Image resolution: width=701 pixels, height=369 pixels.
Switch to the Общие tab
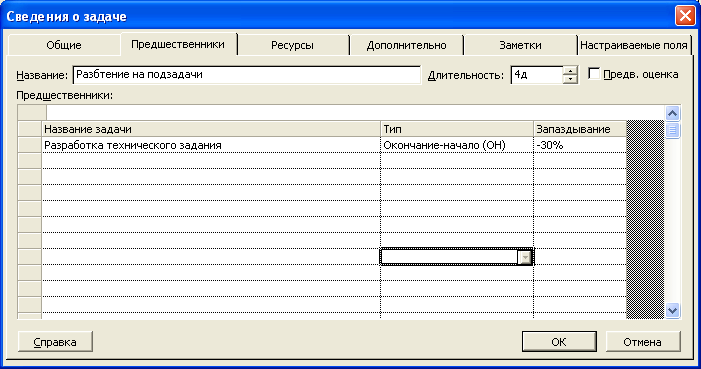coord(64,45)
